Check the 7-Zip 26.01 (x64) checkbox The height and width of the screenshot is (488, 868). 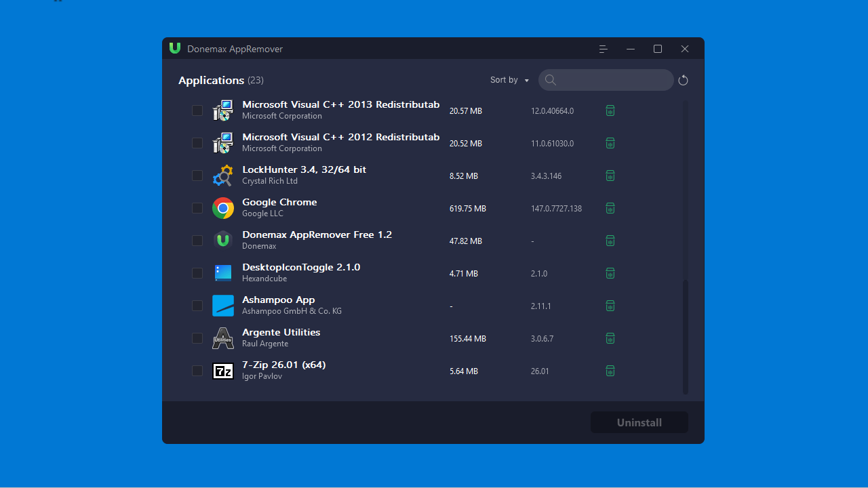click(197, 371)
